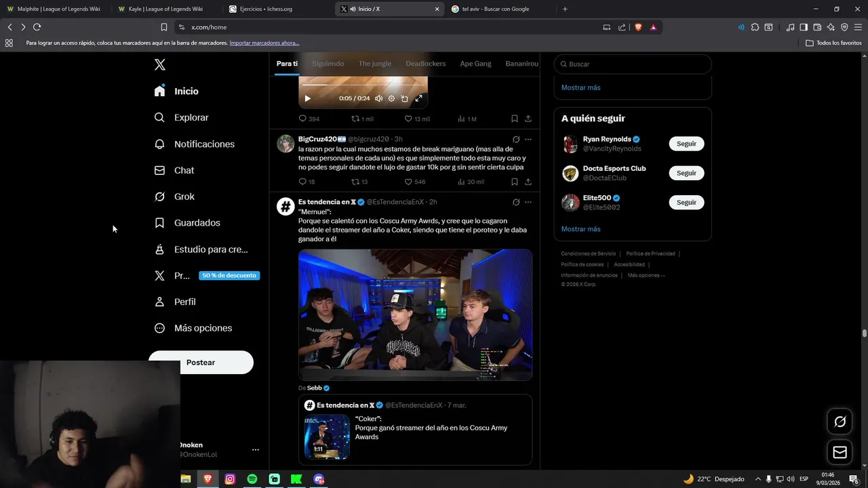Click the X logo in the sidebar
Image resolution: width=868 pixels, height=488 pixels.
click(159, 64)
